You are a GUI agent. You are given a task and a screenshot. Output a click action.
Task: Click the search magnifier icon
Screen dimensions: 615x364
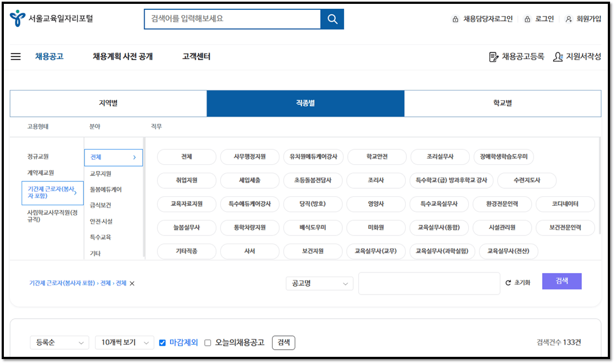pos(332,19)
